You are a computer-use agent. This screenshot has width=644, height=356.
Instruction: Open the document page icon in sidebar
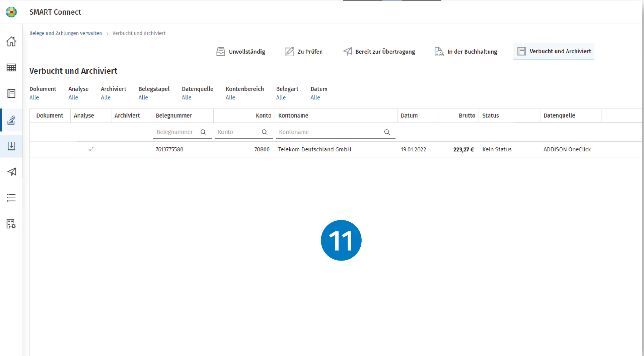point(11,93)
